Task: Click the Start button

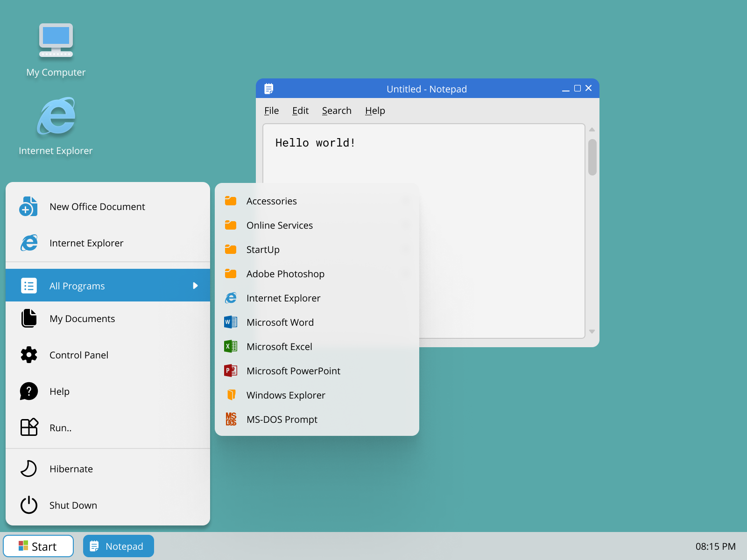Action: 38,546
